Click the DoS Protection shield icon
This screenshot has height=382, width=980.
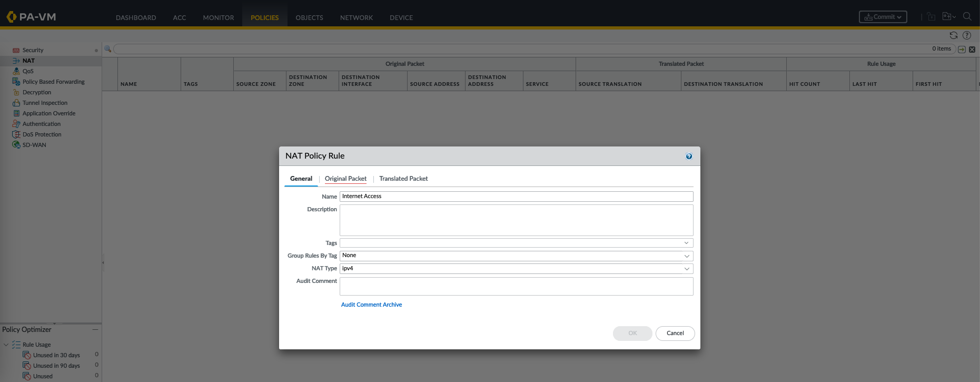coord(16,134)
